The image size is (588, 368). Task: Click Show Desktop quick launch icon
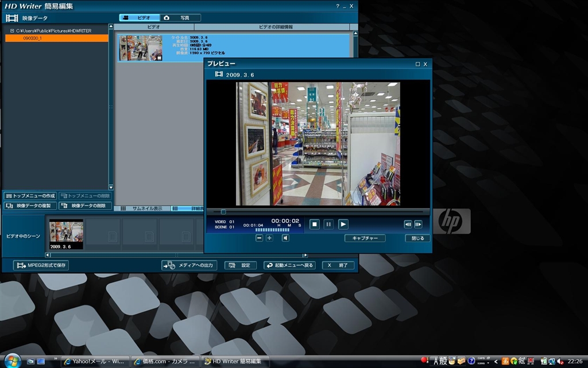coord(30,361)
